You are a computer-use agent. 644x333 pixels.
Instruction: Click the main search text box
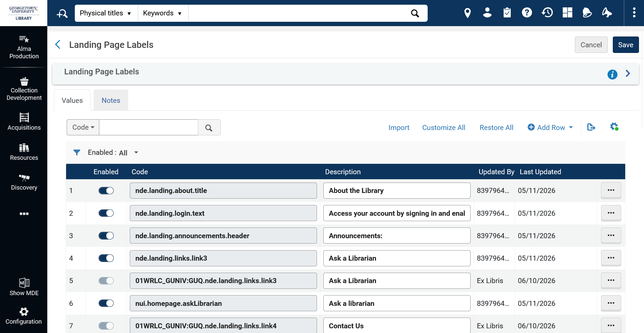click(297, 13)
